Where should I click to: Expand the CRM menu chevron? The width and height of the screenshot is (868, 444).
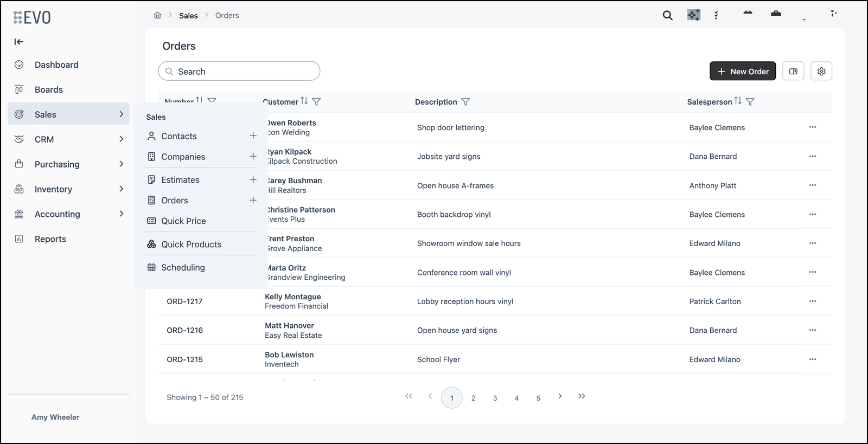pyautogui.click(x=121, y=139)
